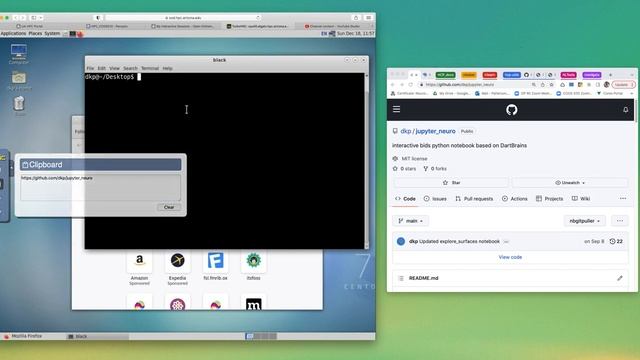
Task: Click the Clipboard text area
Action: [100, 187]
